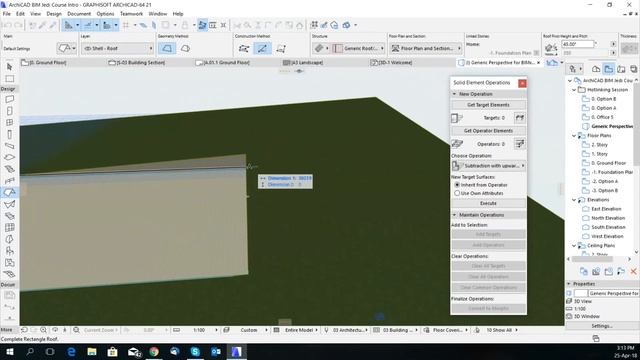This screenshot has height=360, width=640.
Task: Select the rotated rectangle construction method icon
Action: [281, 49]
